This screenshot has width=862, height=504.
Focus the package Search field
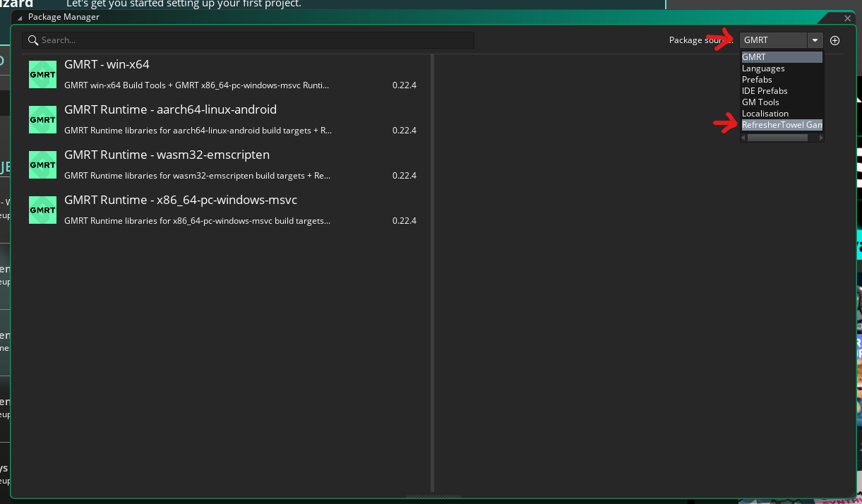[x=247, y=40]
